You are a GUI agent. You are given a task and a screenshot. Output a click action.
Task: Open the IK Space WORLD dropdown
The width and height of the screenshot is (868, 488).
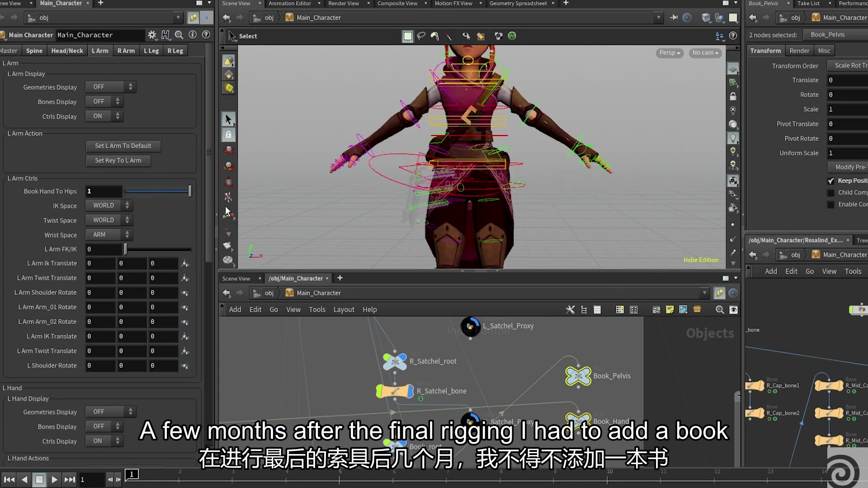[x=109, y=206]
